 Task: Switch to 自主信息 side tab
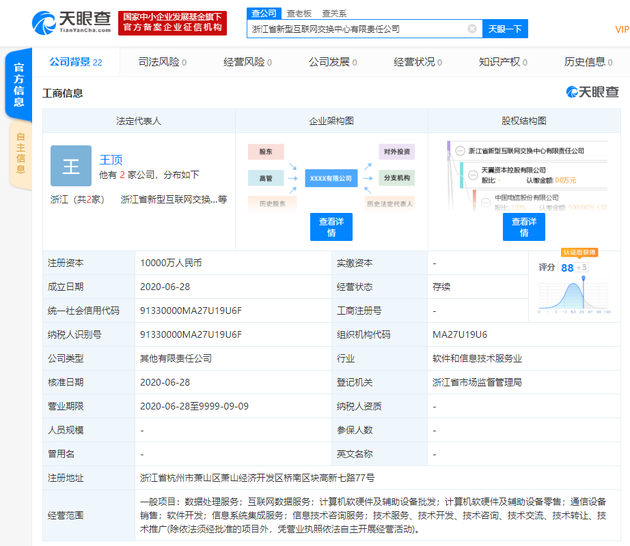click(x=18, y=153)
